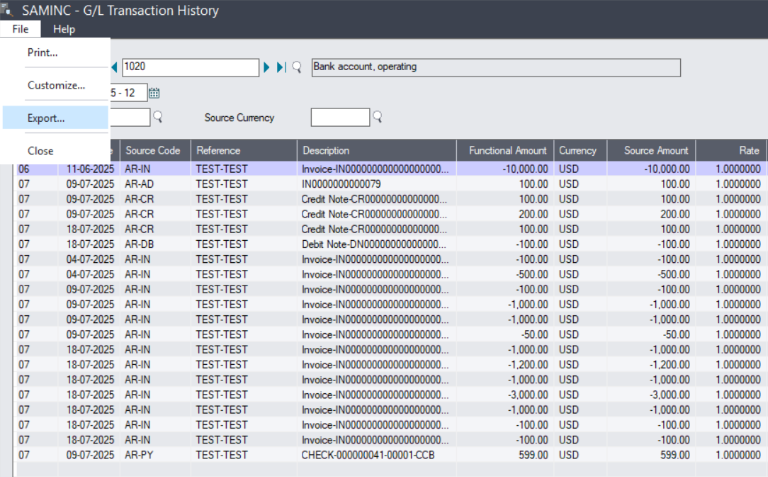Click the -500.00 functional amount cell
This screenshot has height=477, width=768.
[x=505, y=274]
